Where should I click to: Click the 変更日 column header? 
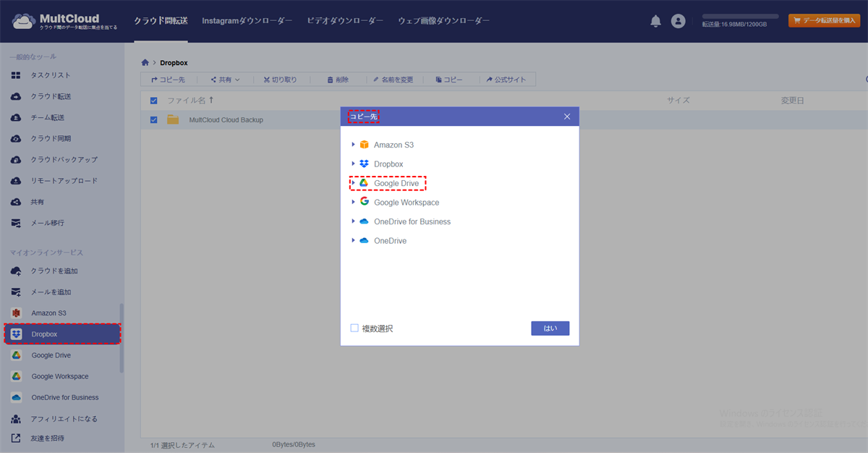pos(792,101)
